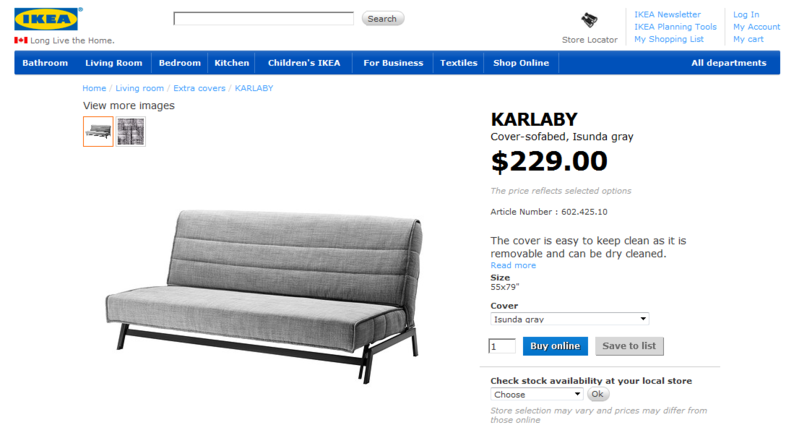Click the quantity input box

502,347
